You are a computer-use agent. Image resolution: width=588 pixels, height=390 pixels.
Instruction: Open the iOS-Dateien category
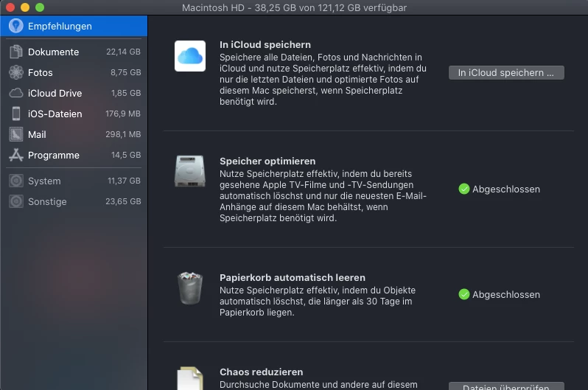click(74, 114)
